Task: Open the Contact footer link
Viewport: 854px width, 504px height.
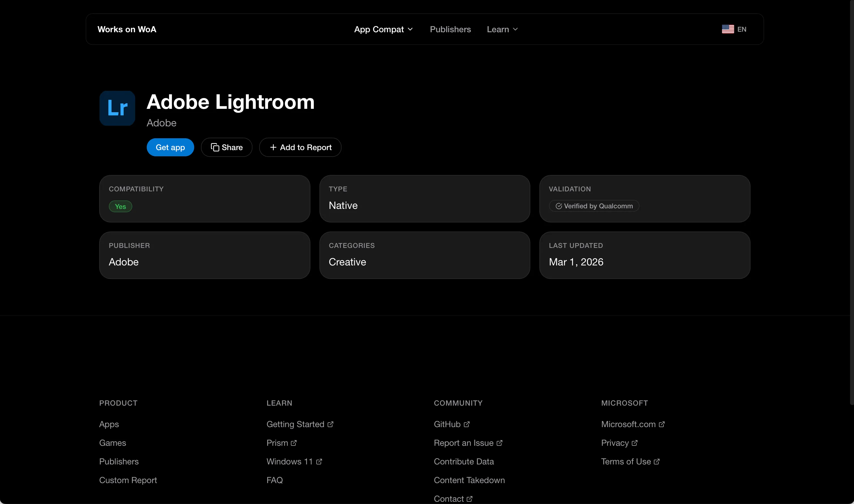Action: pyautogui.click(x=453, y=499)
